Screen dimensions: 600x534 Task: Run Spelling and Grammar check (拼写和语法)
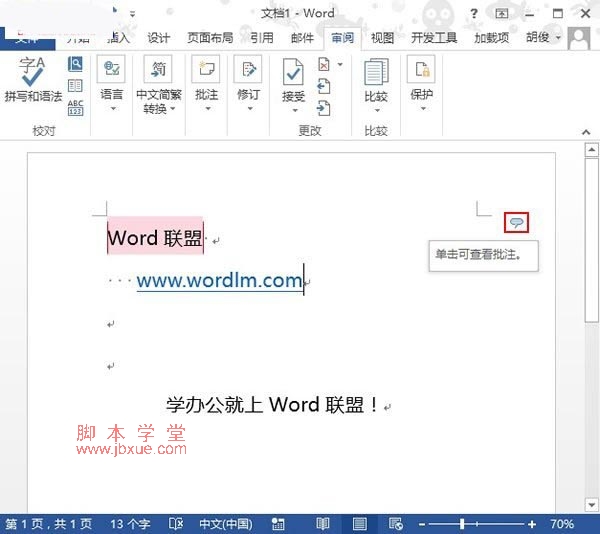pos(33,80)
